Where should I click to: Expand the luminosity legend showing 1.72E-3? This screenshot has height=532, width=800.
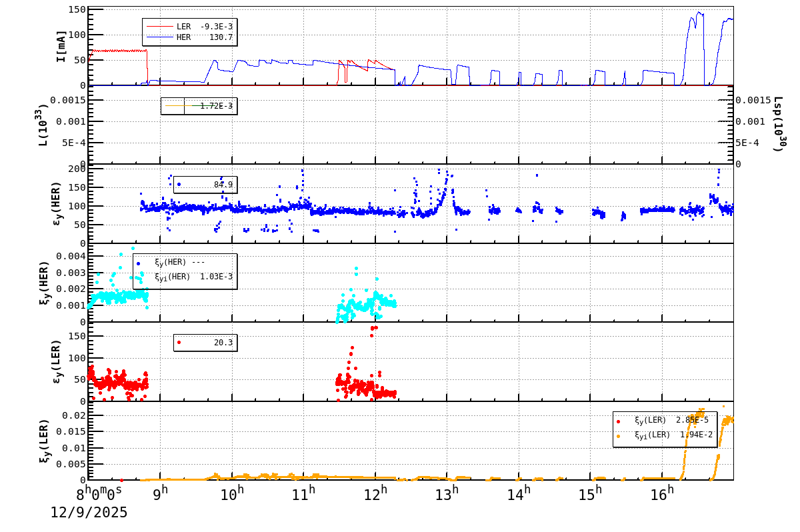pos(207,106)
